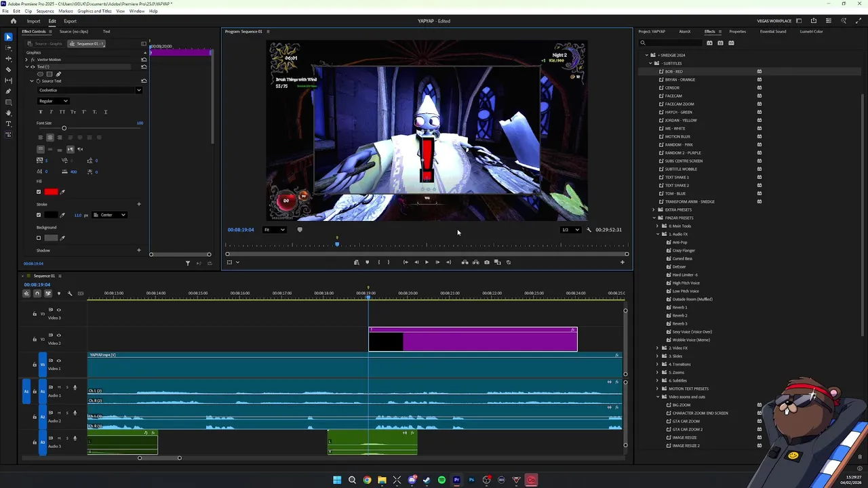This screenshot has width=868, height=488.
Task: Open Photoshop from the taskbar
Action: tap(471, 480)
